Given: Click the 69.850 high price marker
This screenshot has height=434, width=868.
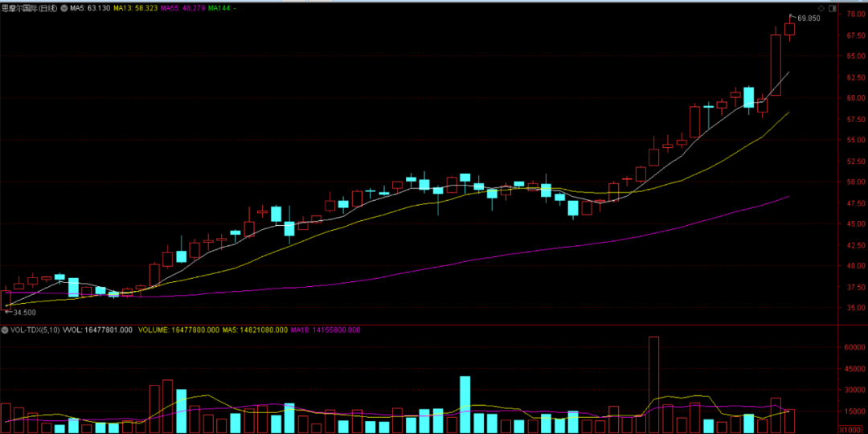Looking at the screenshot, I should [x=809, y=18].
